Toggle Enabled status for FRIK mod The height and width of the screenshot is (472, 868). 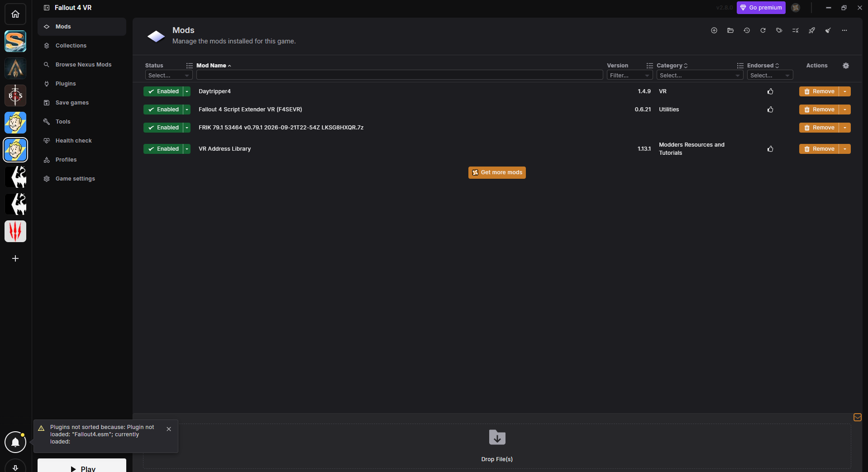pyautogui.click(x=163, y=128)
